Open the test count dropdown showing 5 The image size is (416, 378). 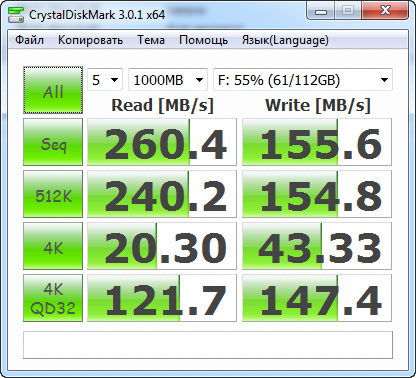tap(105, 80)
